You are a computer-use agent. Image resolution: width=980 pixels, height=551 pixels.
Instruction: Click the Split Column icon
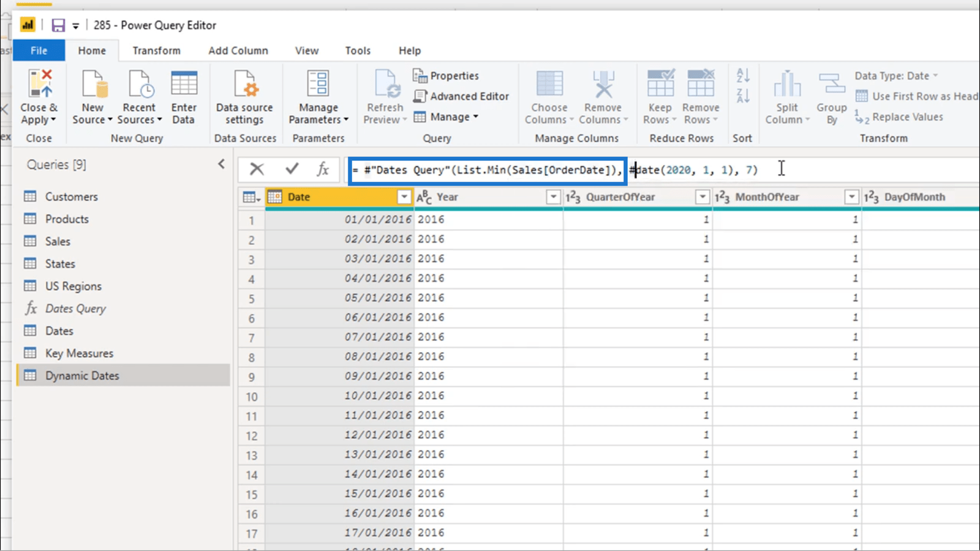(x=787, y=84)
